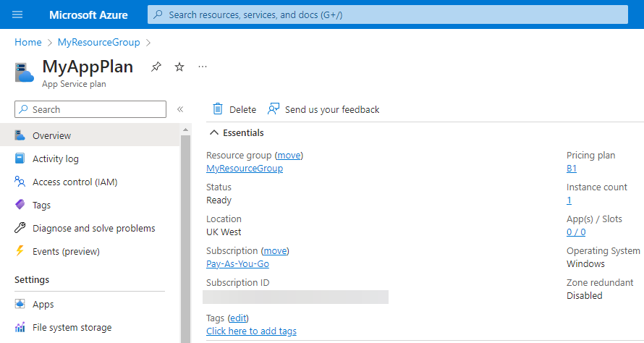Click move link next to Subscription
This screenshot has width=644, height=343.
[275, 250]
